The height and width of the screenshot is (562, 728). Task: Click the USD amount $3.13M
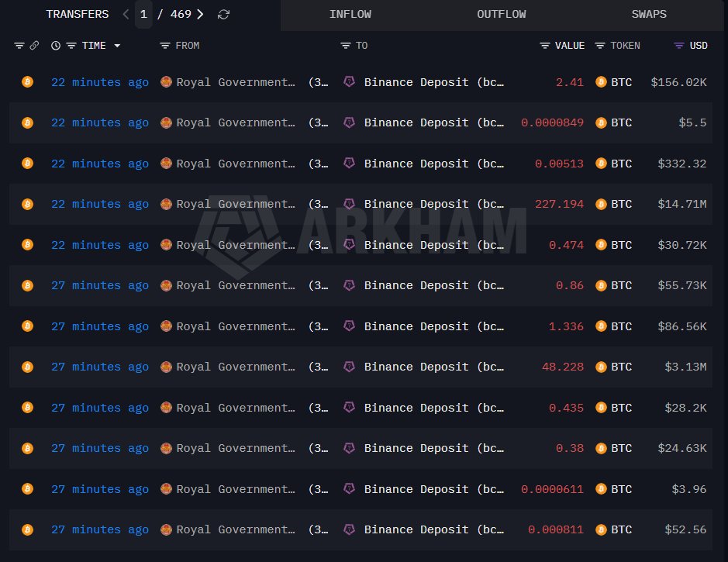[x=685, y=367]
